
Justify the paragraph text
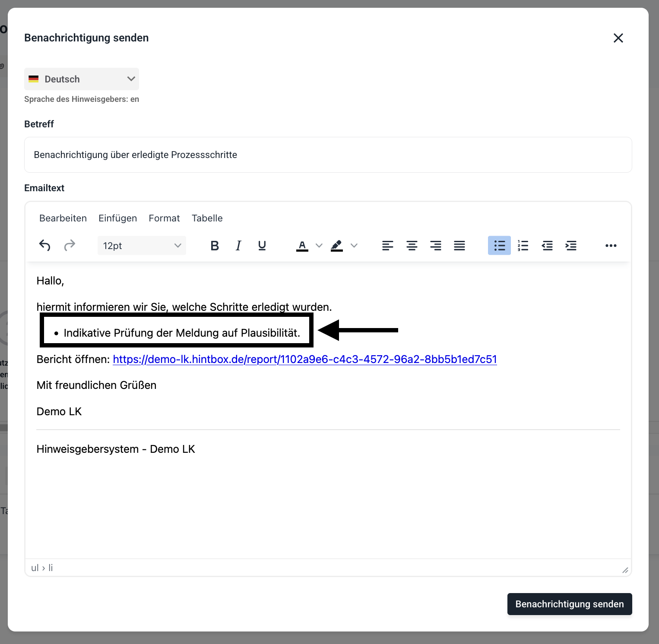pyautogui.click(x=459, y=246)
